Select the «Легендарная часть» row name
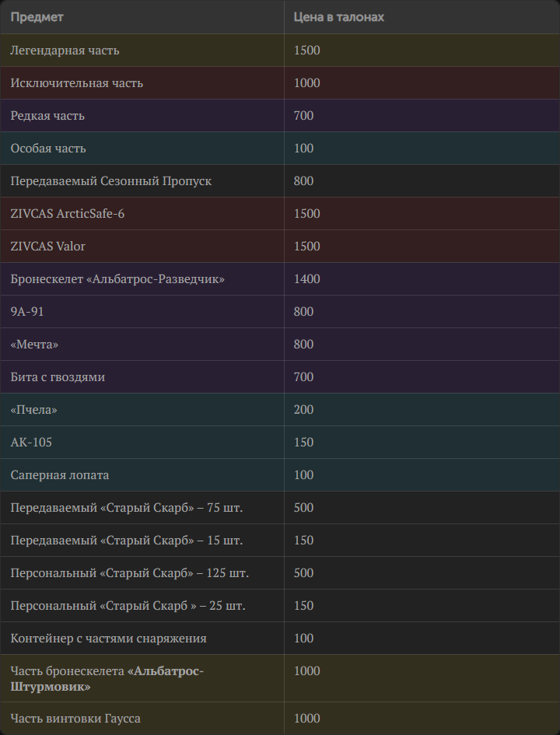 [65, 51]
